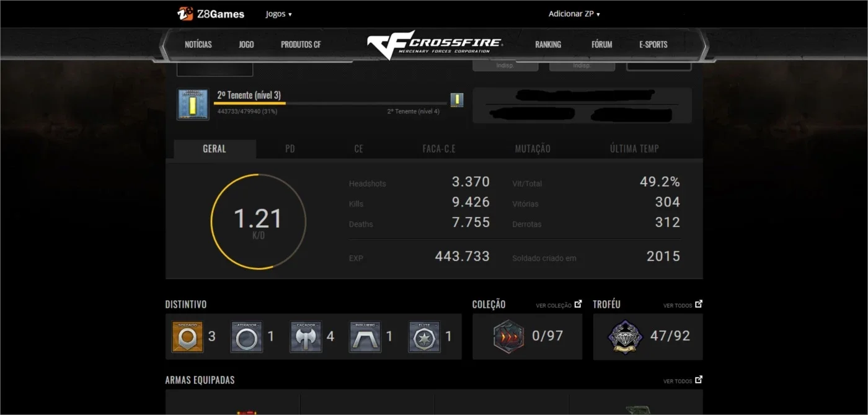Open Ver Todos link for Troféu
Image resolution: width=868 pixels, height=415 pixels.
(683, 305)
